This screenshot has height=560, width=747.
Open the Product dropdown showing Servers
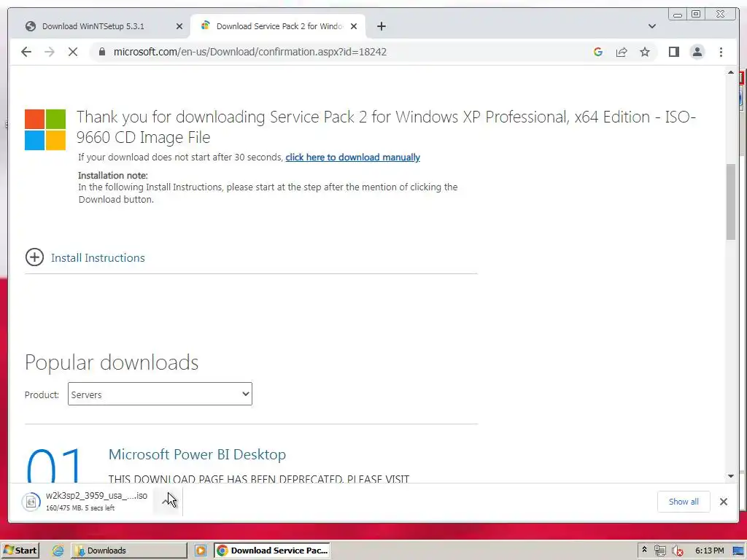point(160,394)
